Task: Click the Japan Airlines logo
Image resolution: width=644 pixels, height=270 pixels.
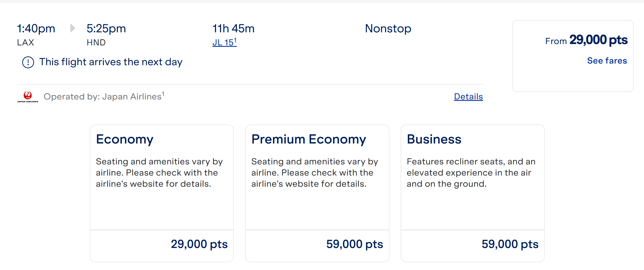Action: click(28, 97)
